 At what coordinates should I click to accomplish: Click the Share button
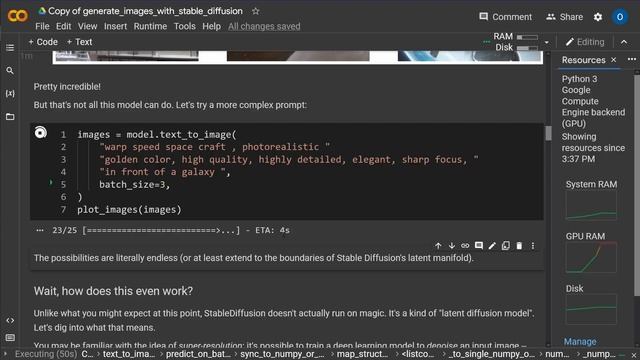[x=564, y=17]
